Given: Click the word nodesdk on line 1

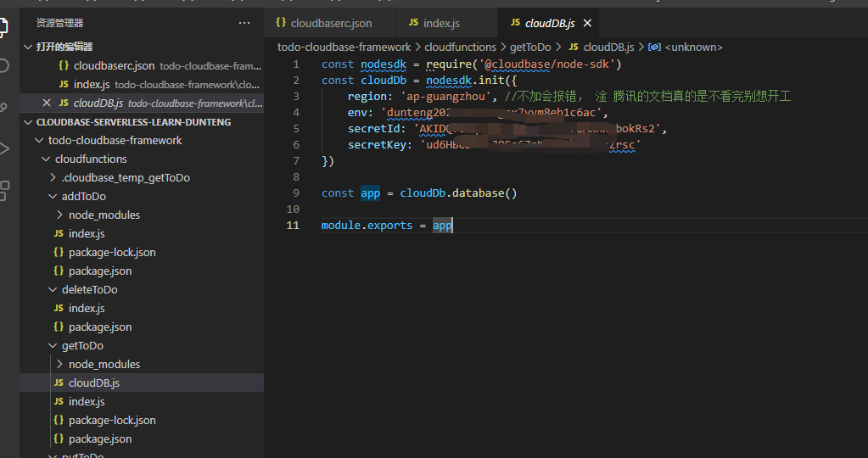Looking at the screenshot, I should [x=384, y=64].
